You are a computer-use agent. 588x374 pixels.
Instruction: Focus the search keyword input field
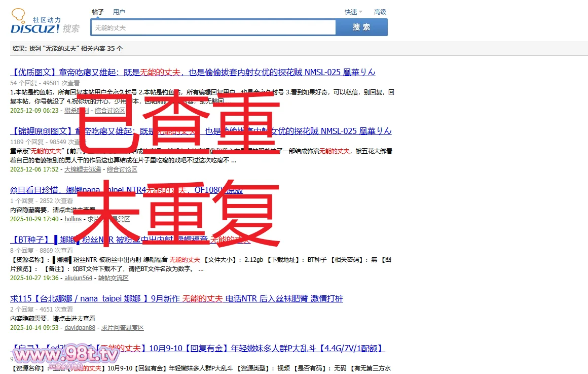pyautogui.click(x=213, y=27)
